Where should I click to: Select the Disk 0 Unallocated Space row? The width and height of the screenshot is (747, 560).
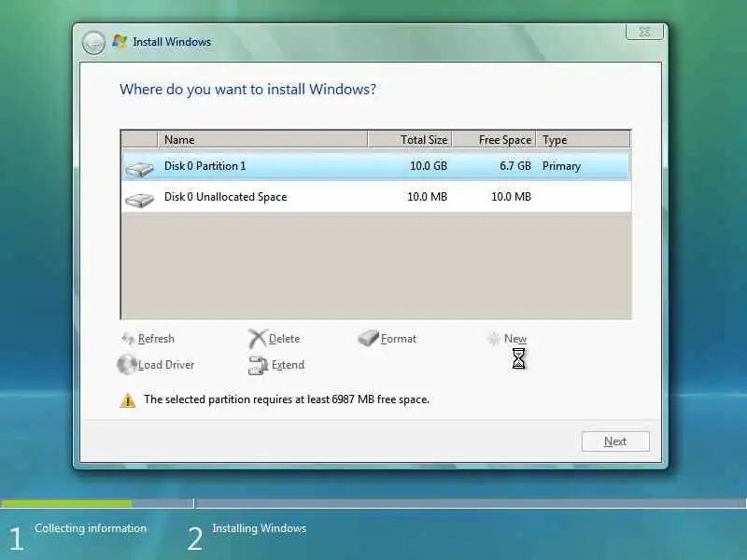tap(376, 197)
